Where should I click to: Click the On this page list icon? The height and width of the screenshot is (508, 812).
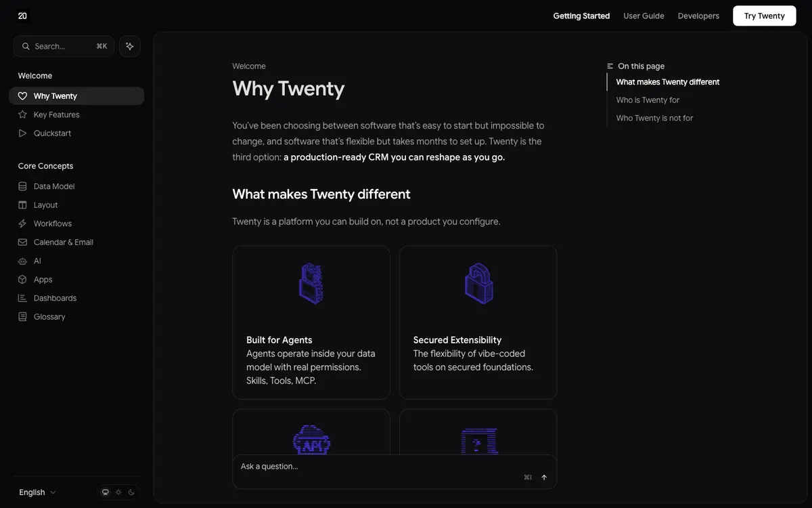click(610, 66)
